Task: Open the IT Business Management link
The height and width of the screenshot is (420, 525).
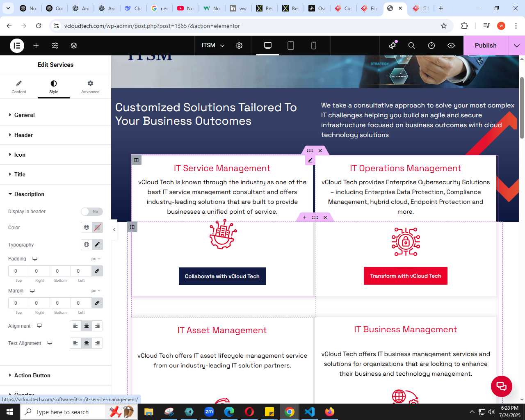Action: point(405,329)
